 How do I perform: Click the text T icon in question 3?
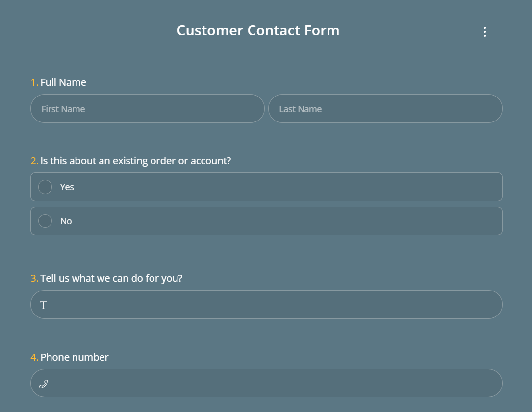pyautogui.click(x=44, y=305)
